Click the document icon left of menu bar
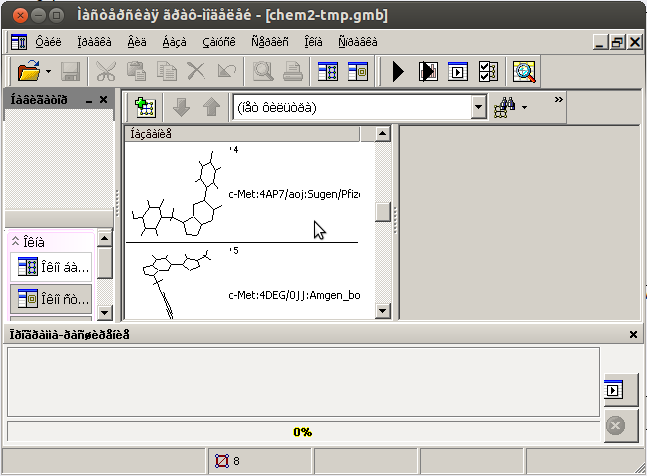647x476 pixels. pyautogui.click(x=19, y=42)
